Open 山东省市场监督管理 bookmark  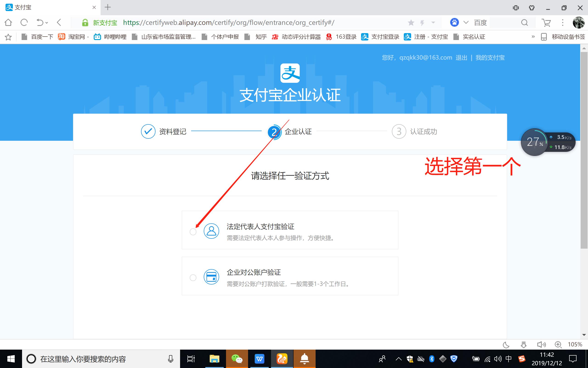point(164,37)
